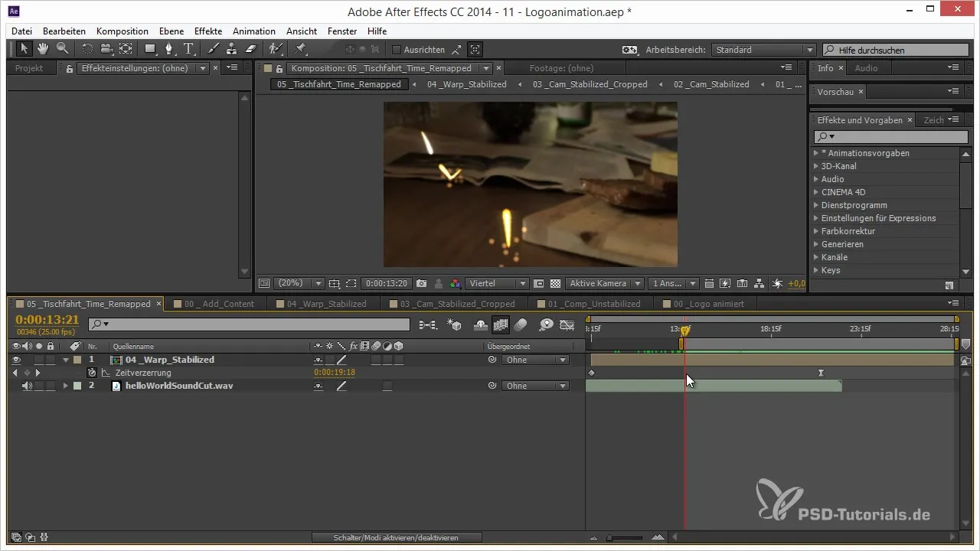Open the Arbeitsbereich Standard dropdown
This screenshot has height=551, width=980.
tap(763, 50)
